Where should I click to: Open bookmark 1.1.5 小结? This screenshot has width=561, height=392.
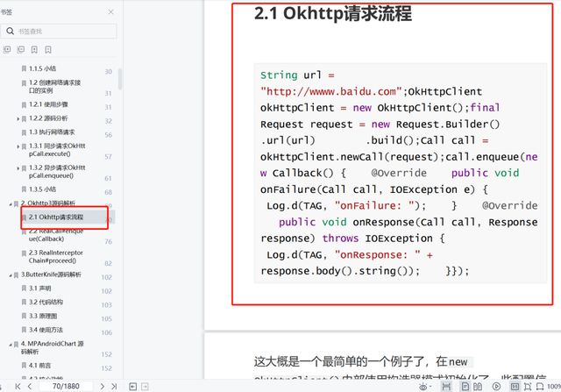coord(43,68)
